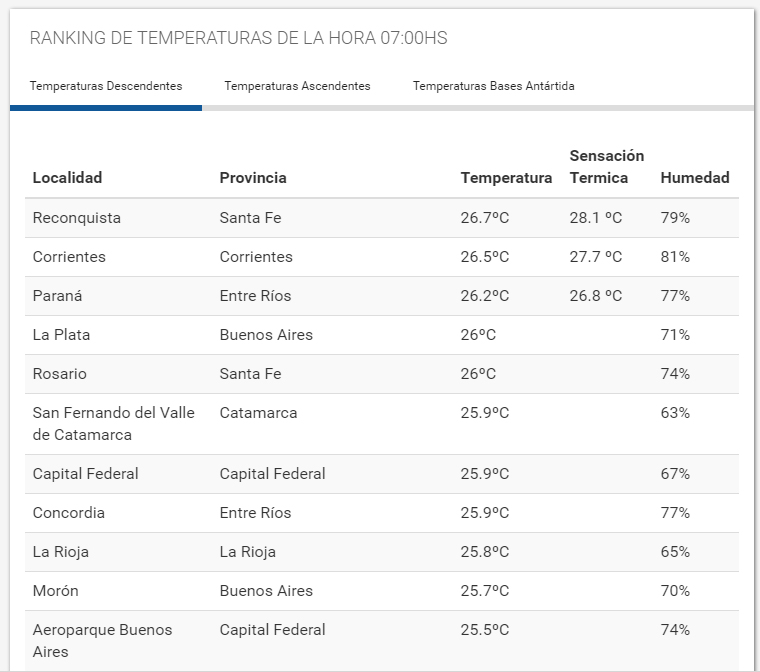The height and width of the screenshot is (672, 760).
Task: Switch to the Temperaturas Ascendentes tab
Action: tap(297, 86)
